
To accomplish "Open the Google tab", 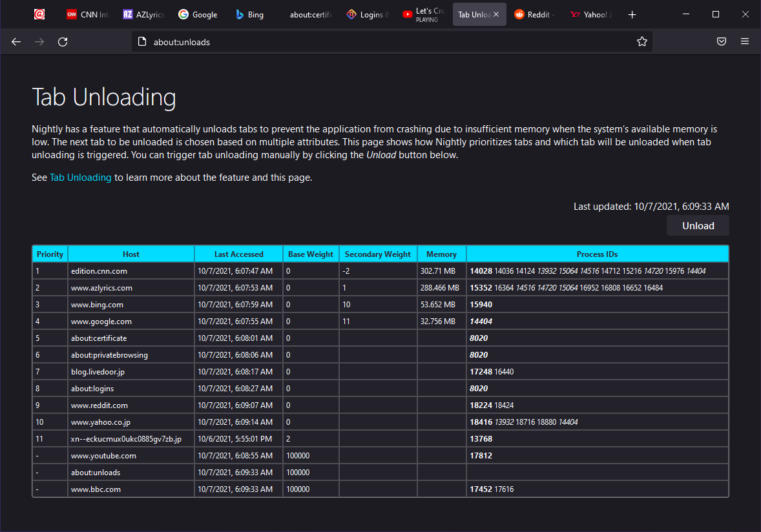I will [198, 14].
